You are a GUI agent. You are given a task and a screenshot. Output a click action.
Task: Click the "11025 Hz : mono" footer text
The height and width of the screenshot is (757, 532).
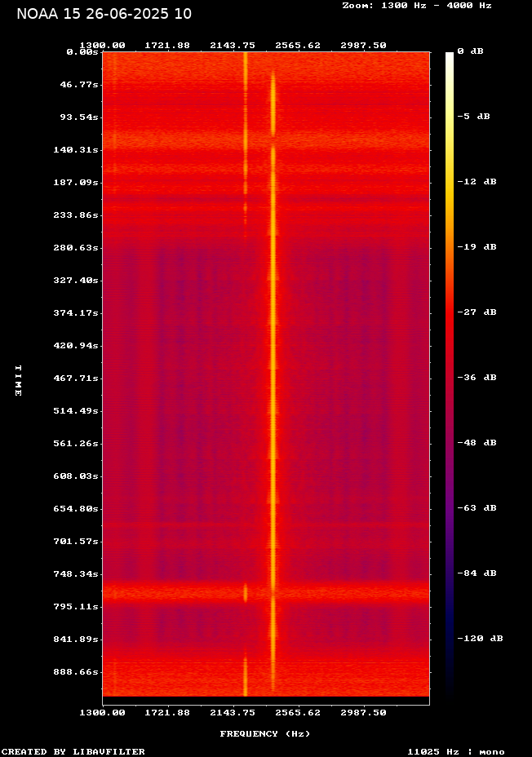point(456,751)
